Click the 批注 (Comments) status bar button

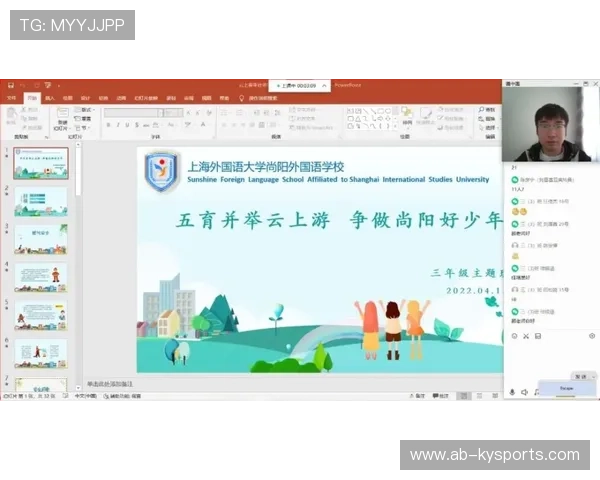click(x=440, y=396)
